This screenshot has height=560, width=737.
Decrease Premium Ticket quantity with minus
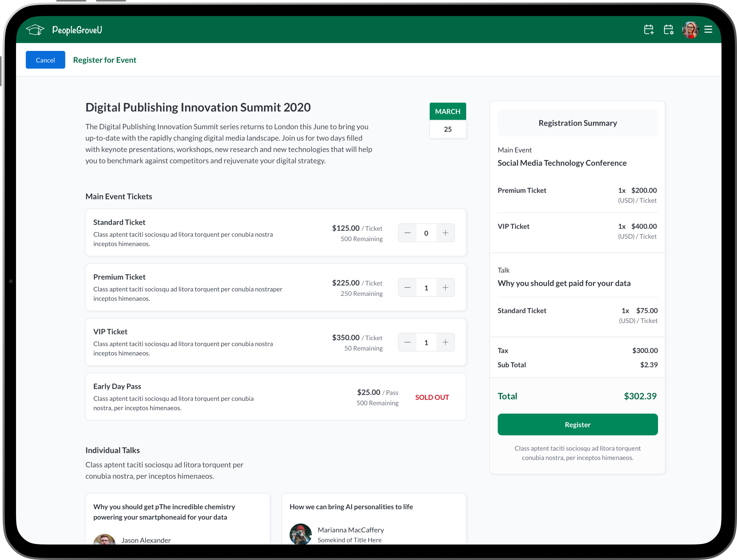pos(407,288)
